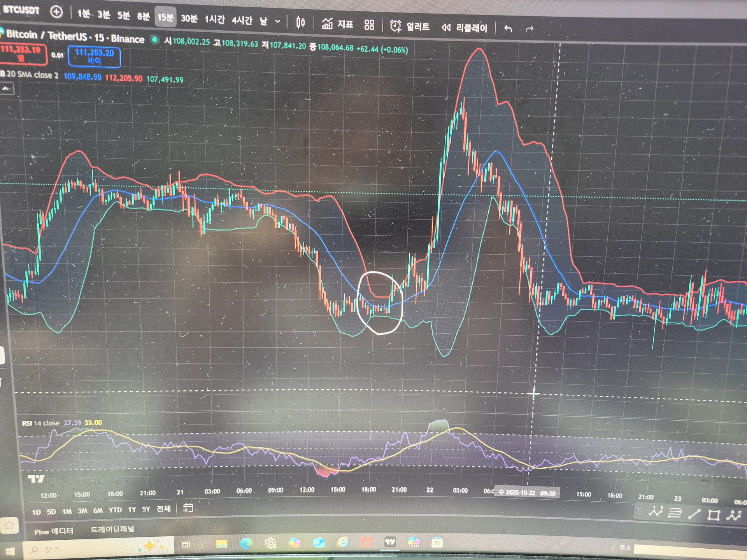The image size is (747, 560).
Task: Click the blue buy (바이) price button
Action: coord(95,56)
